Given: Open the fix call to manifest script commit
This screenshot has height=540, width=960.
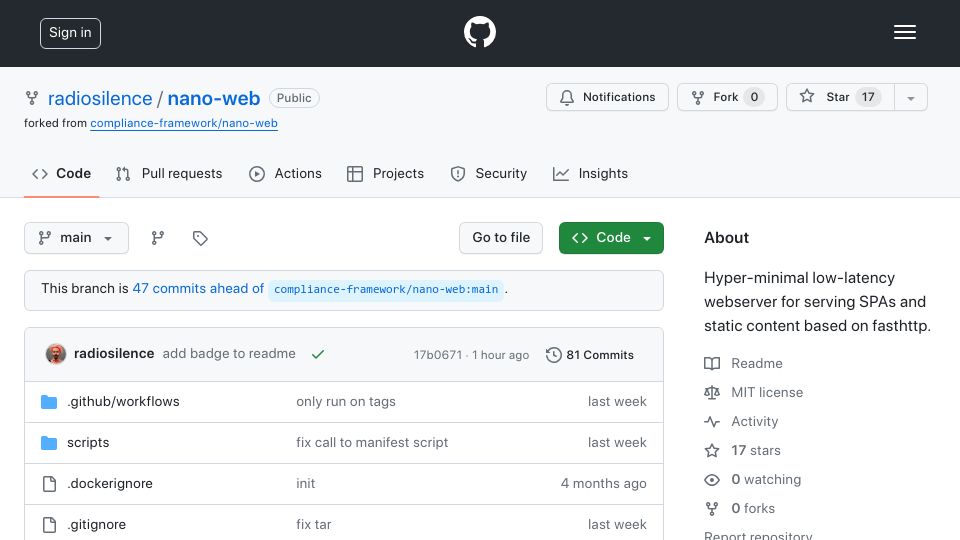Looking at the screenshot, I should pos(372,443).
